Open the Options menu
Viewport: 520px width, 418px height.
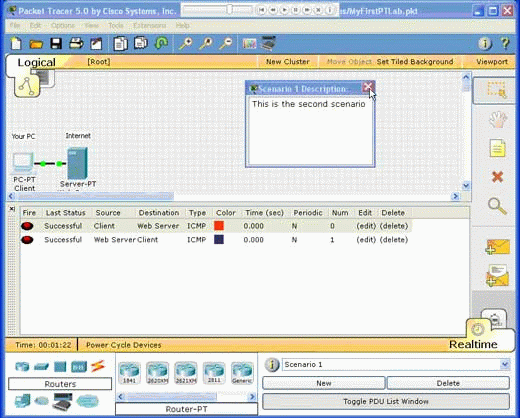(x=63, y=25)
